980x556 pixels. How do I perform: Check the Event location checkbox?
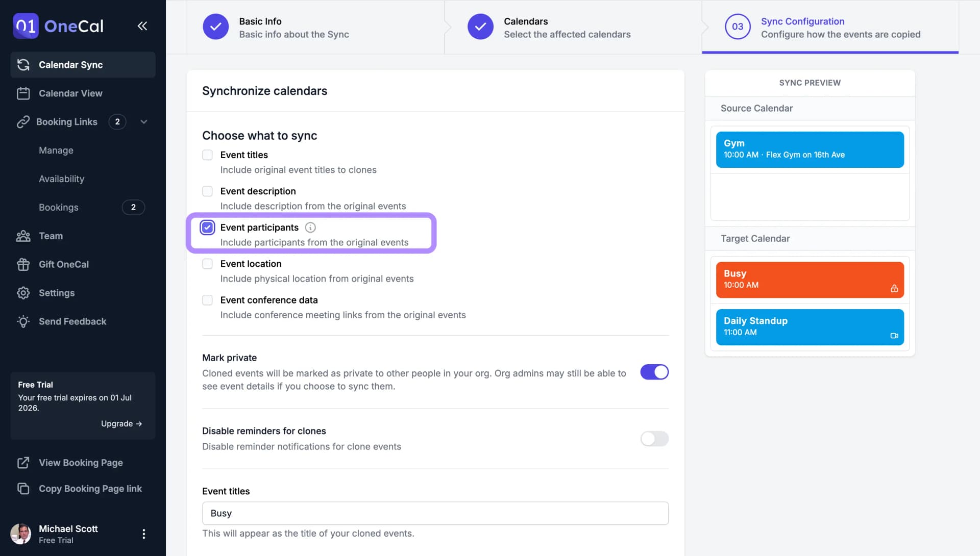pos(207,264)
